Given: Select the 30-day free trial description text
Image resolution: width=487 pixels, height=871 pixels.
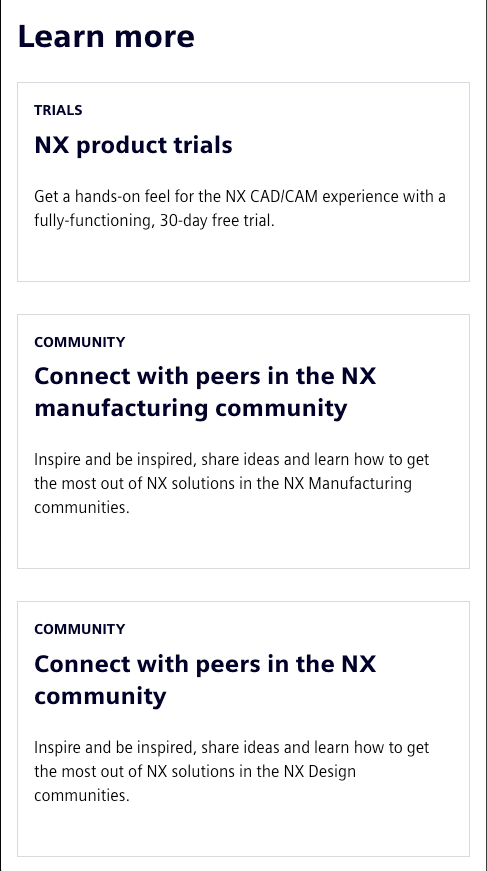Looking at the screenshot, I should [x=239, y=208].
